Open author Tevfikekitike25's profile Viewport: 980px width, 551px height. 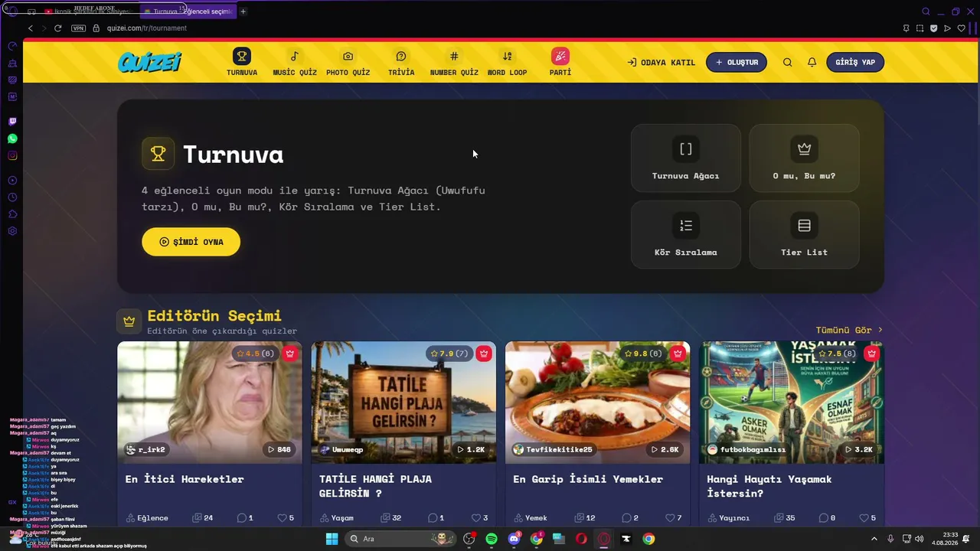[553, 449]
